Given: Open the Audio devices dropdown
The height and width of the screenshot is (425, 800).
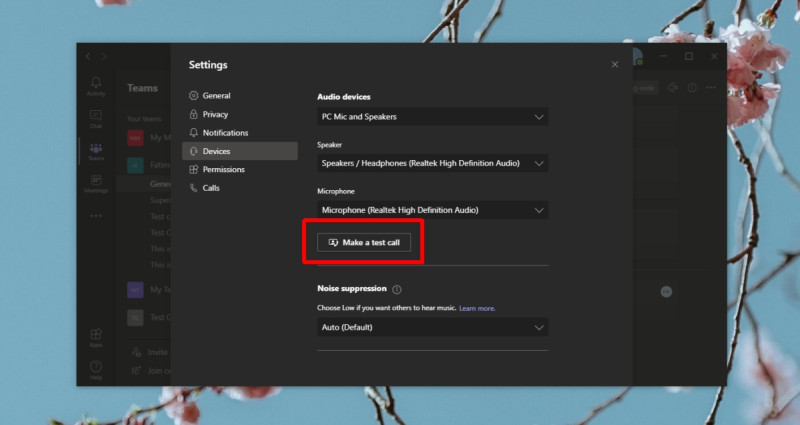Looking at the screenshot, I should pos(433,117).
